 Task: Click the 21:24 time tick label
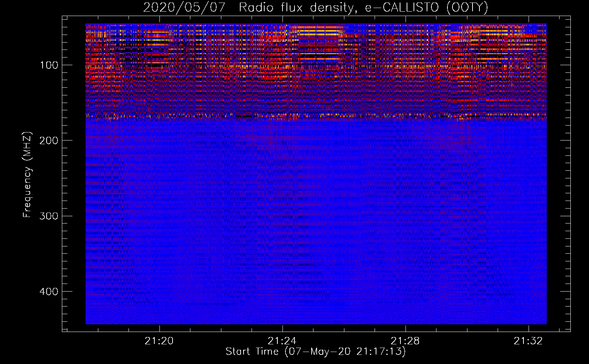click(282, 341)
